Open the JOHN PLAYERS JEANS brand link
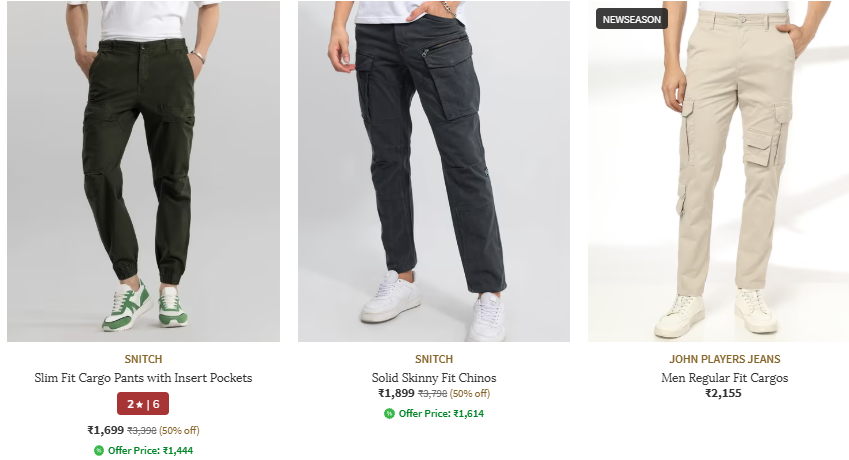The image size is (849, 460). click(x=724, y=359)
